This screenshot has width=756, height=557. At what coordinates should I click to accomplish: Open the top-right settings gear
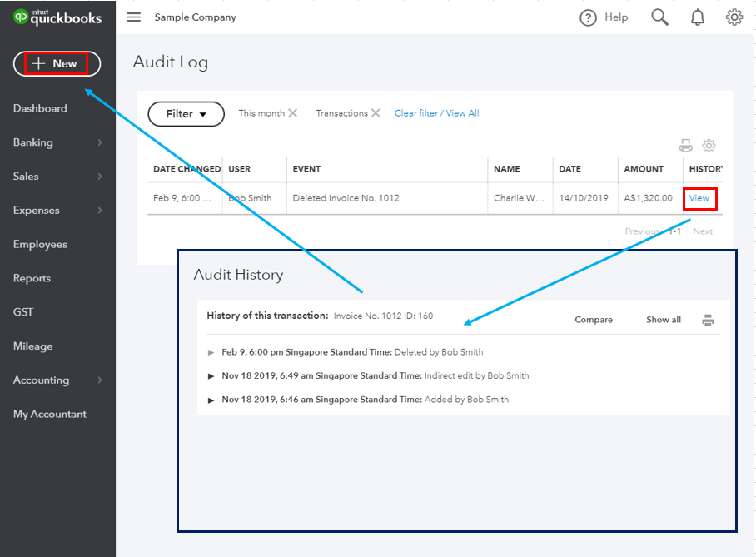pos(734,17)
